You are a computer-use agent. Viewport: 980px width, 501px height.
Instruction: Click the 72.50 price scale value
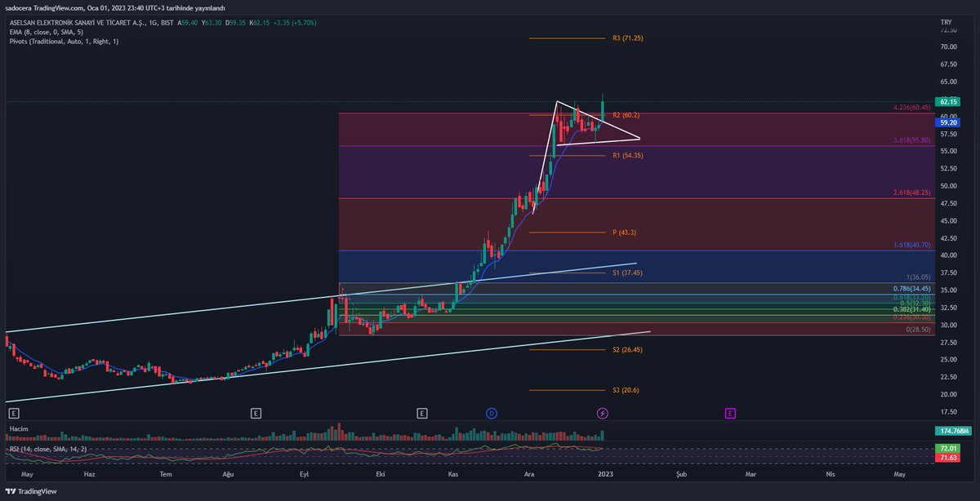(x=949, y=29)
